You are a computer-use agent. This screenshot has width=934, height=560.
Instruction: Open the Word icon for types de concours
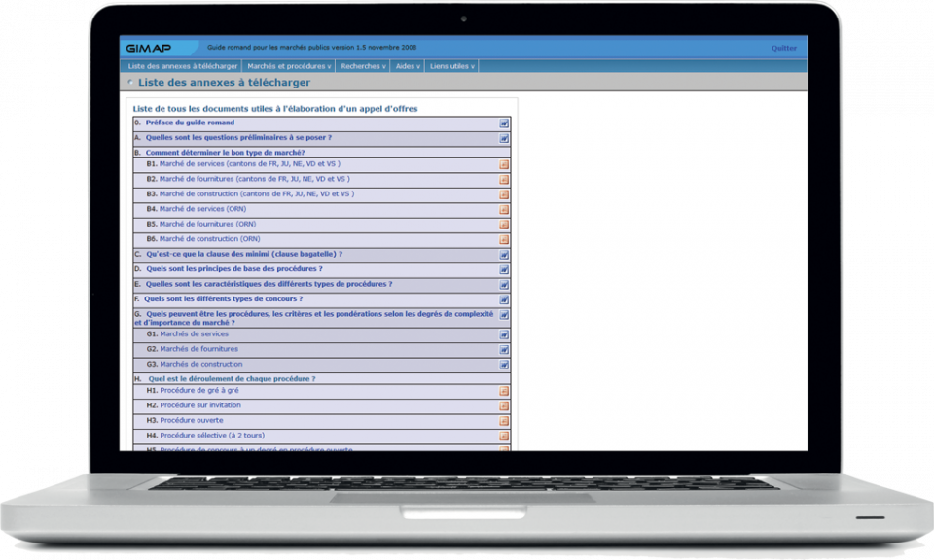[x=504, y=300]
